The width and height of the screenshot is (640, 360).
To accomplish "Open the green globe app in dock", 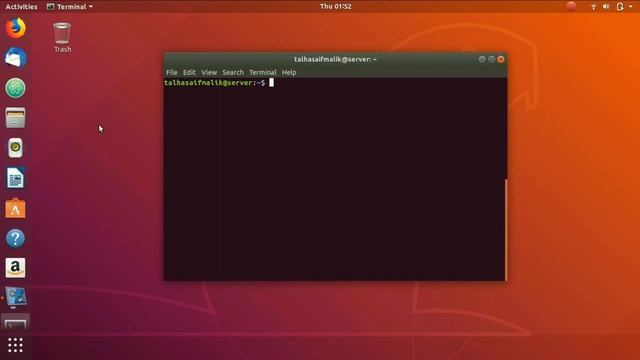I will click(16, 88).
